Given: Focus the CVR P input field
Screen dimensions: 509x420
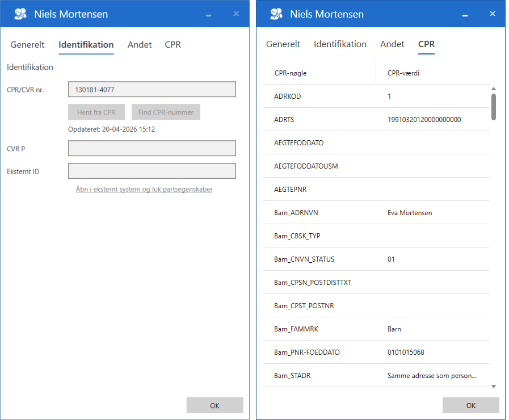Looking at the screenshot, I should tap(152, 148).
